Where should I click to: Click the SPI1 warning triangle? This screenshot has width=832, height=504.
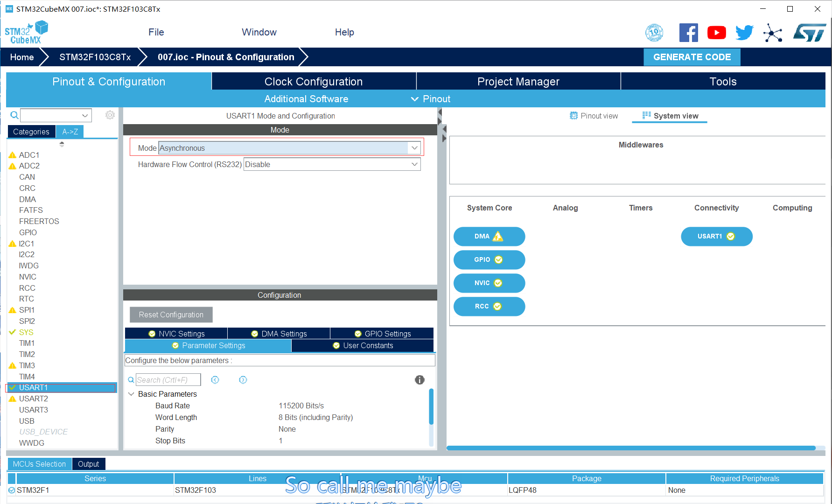click(x=13, y=310)
